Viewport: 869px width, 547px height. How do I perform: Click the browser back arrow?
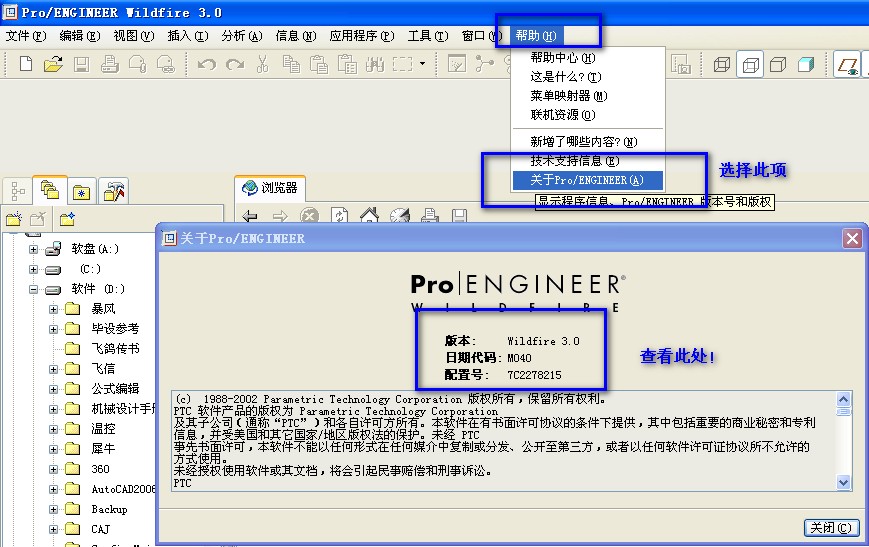[x=250, y=216]
